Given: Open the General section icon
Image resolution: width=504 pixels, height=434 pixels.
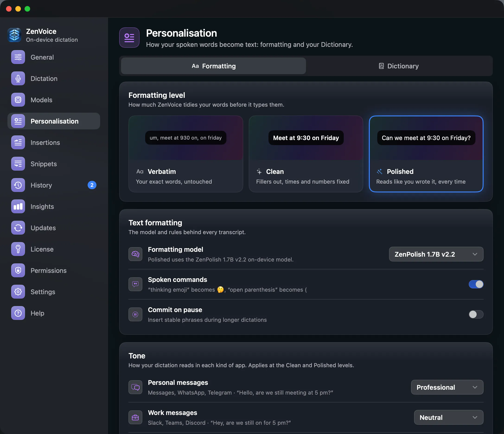Looking at the screenshot, I should tap(18, 57).
